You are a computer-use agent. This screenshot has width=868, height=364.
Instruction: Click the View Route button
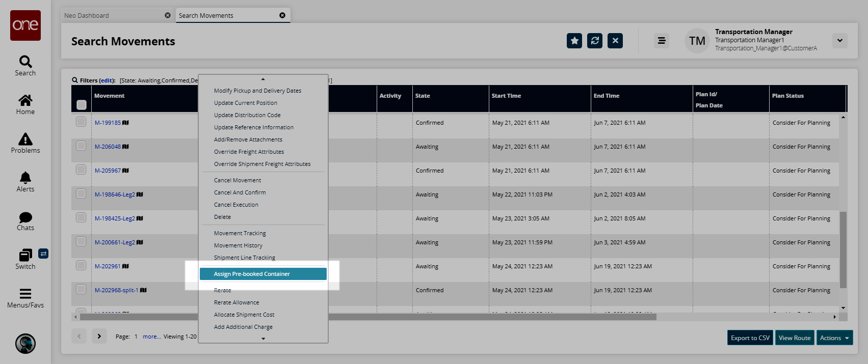point(794,338)
